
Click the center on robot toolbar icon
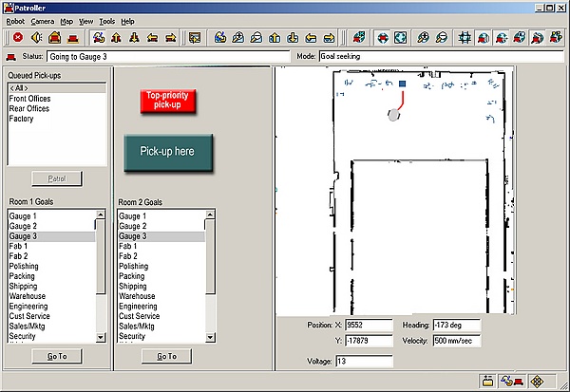click(381, 38)
